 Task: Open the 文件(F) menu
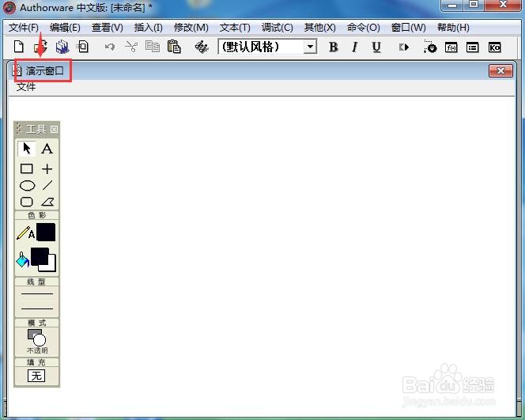24,28
